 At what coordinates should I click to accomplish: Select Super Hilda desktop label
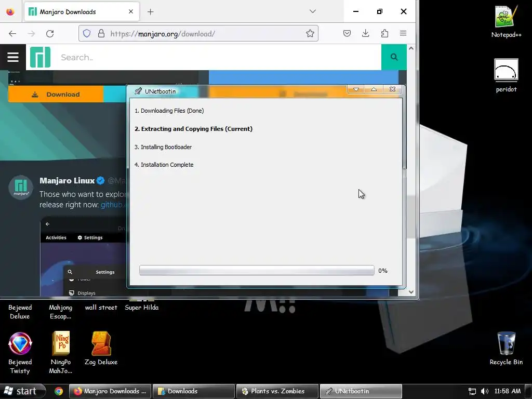[x=141, y=308]
